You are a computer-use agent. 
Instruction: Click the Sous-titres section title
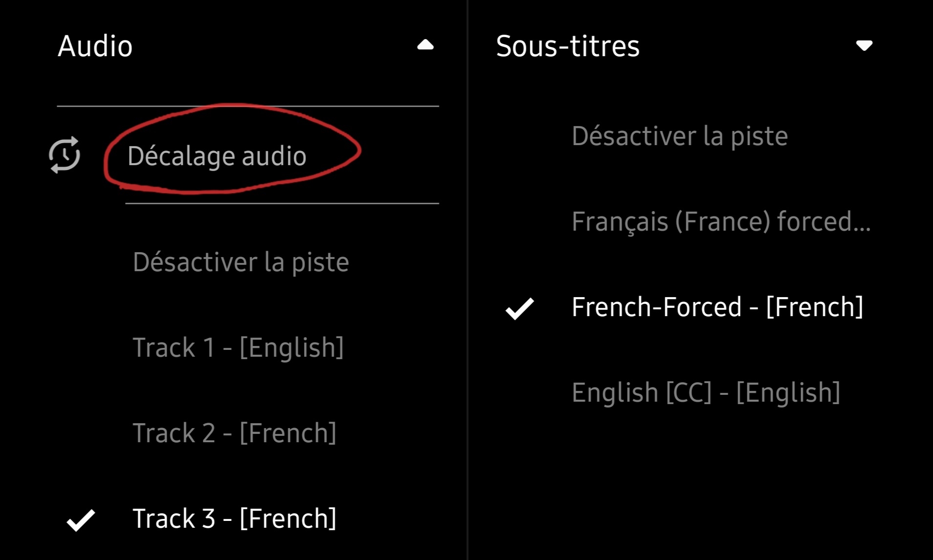567,46
